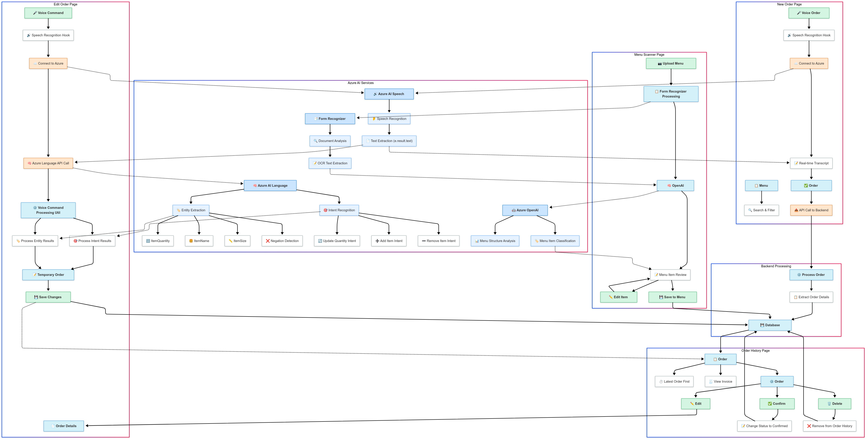Click the Database node
Image resolution: width=868 pixels, height=440 pixels.
(x=770, y=325)
